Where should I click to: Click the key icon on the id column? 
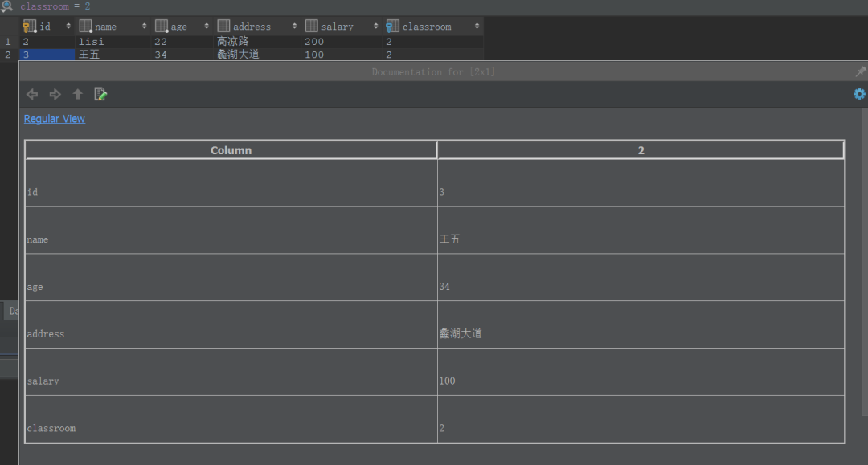coord(30,25)
